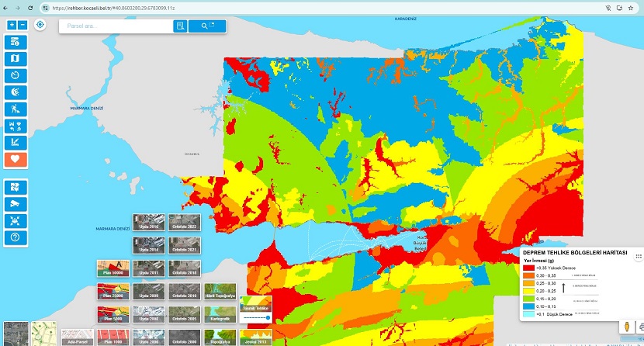Select the Plan 50000 basemap thumbnail
Image resolution: width=644 pixels, height=346 pixels.
113,268
